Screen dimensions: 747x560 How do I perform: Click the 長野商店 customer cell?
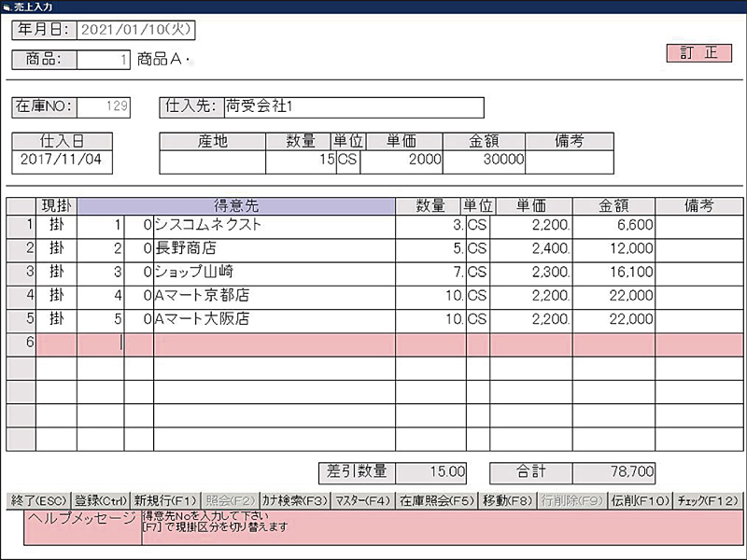274,249
